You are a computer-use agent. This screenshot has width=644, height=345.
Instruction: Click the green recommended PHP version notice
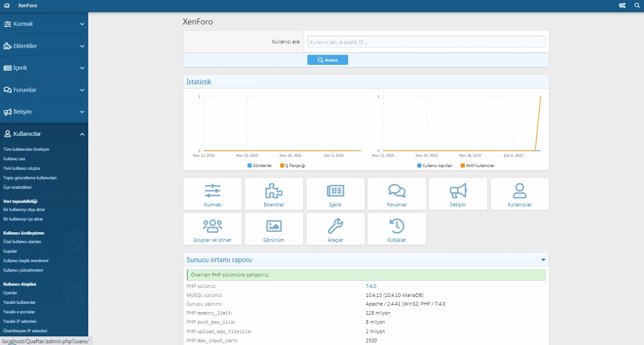click(x=366, y=275)
